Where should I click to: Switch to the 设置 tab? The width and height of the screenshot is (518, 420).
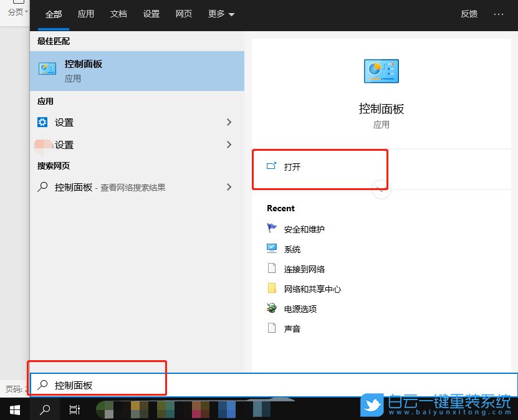(151, 13)
